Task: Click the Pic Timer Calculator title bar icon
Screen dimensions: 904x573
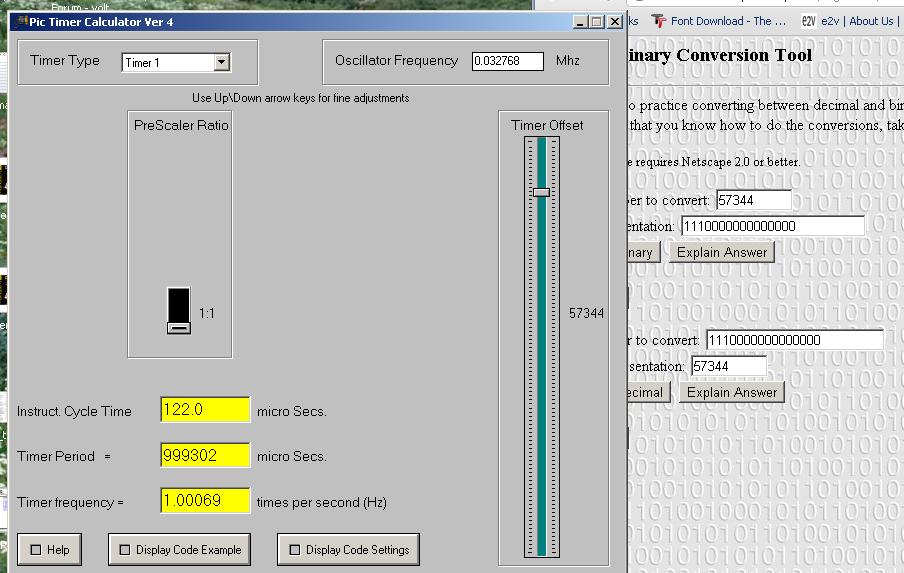Action: click(x=21, y=22)
